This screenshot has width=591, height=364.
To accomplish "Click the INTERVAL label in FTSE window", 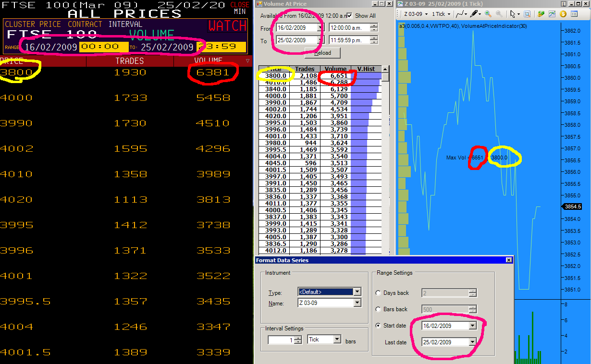I will coord(125,24).
